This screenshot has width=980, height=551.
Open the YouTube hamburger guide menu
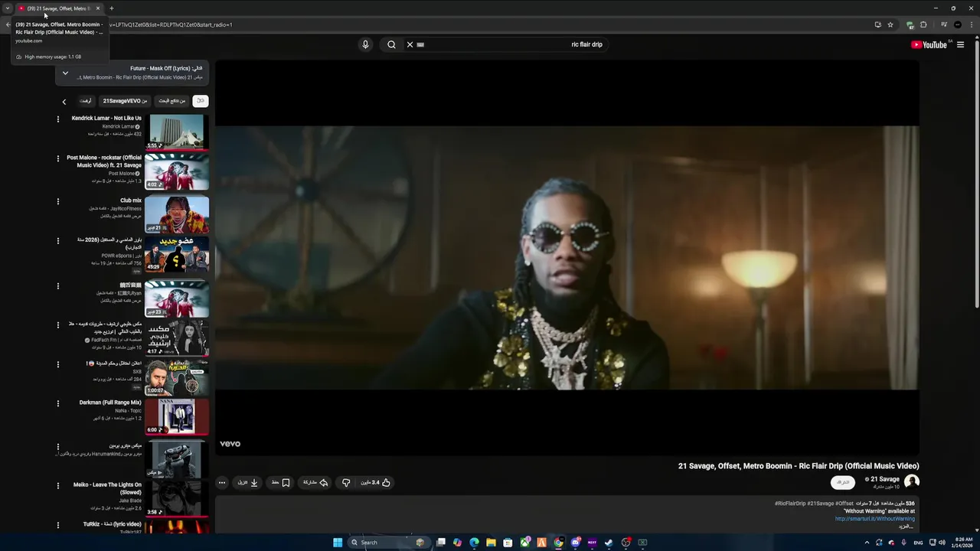[960, 44]
